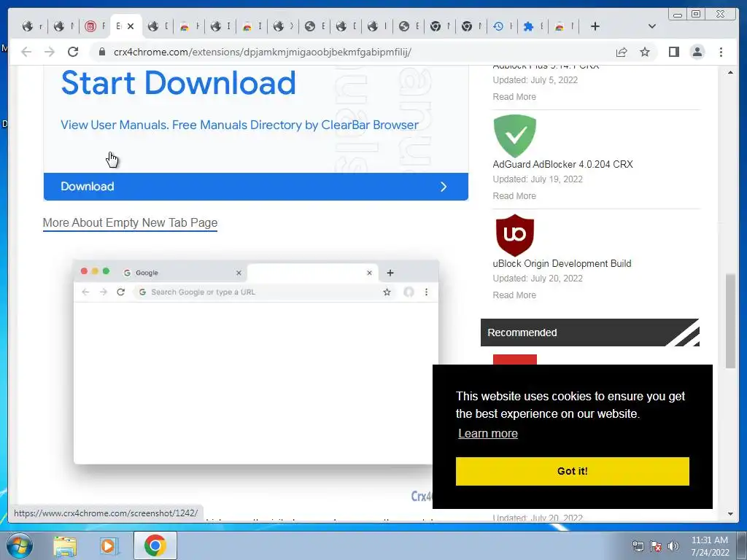
Task: Close the active Empty New Tab tab
Action: [131, 26]
